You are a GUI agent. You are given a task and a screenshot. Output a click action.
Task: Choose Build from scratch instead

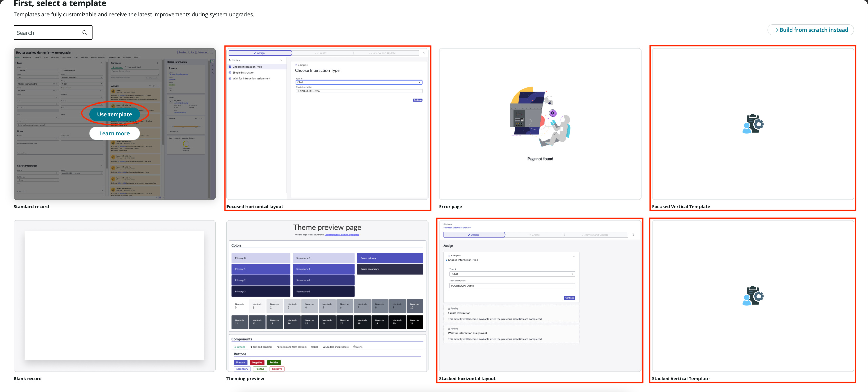(810, 30)
